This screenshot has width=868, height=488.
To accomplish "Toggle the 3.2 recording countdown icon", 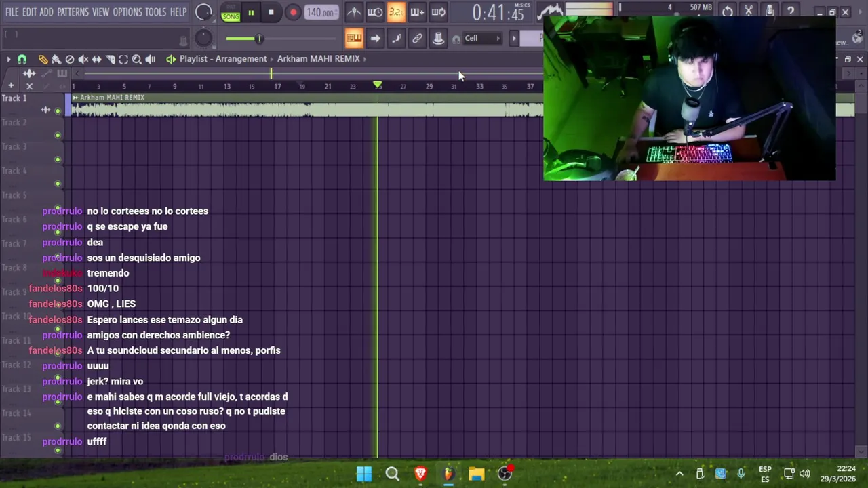I will 396,12.
